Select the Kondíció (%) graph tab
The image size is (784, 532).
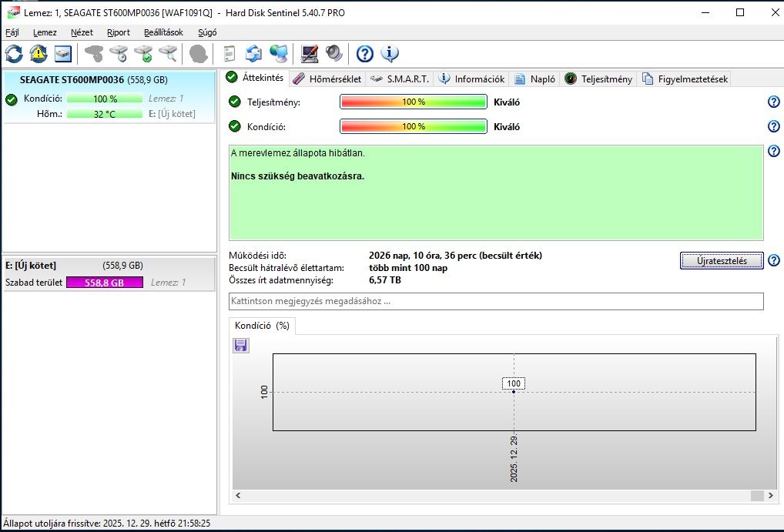coord(262,326)
